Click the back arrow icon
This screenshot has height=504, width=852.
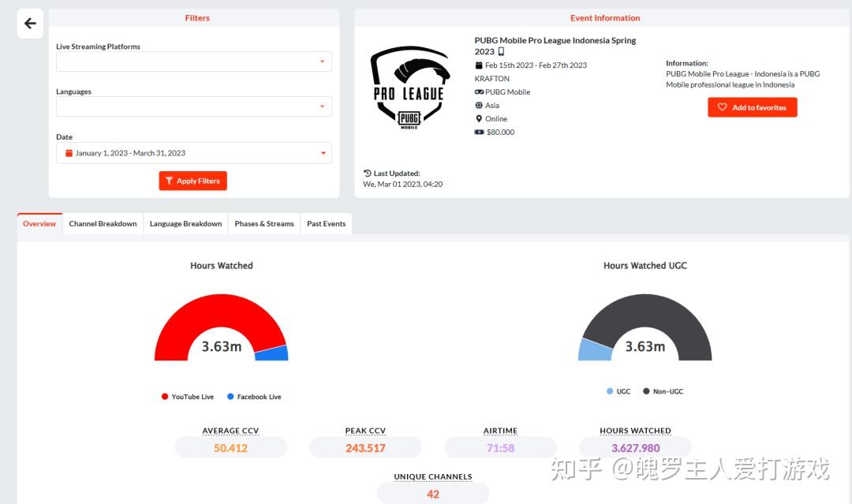pos(30,24)
